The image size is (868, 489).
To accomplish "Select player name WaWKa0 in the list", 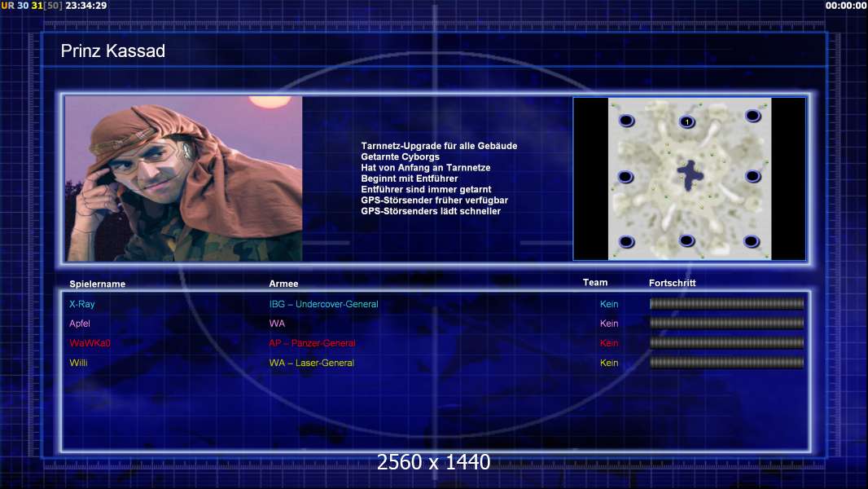I will [x=90, y=343].
